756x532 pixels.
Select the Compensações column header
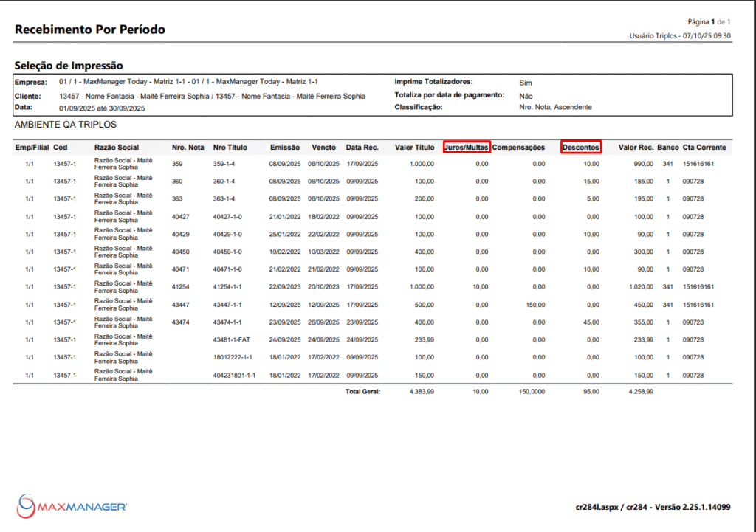point(518,148)
